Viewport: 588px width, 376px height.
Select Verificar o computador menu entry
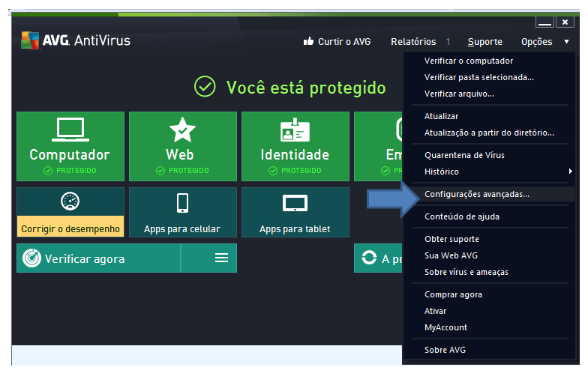click(469, 61)
